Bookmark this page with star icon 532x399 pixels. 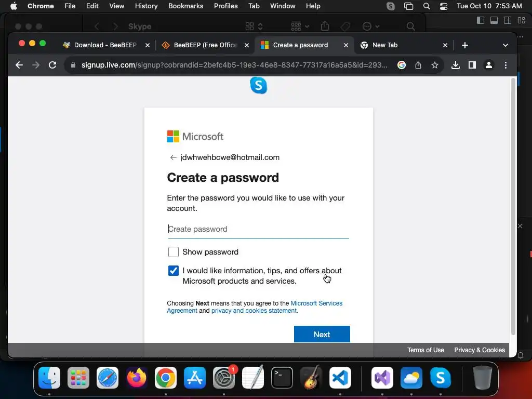click(435, 65)
